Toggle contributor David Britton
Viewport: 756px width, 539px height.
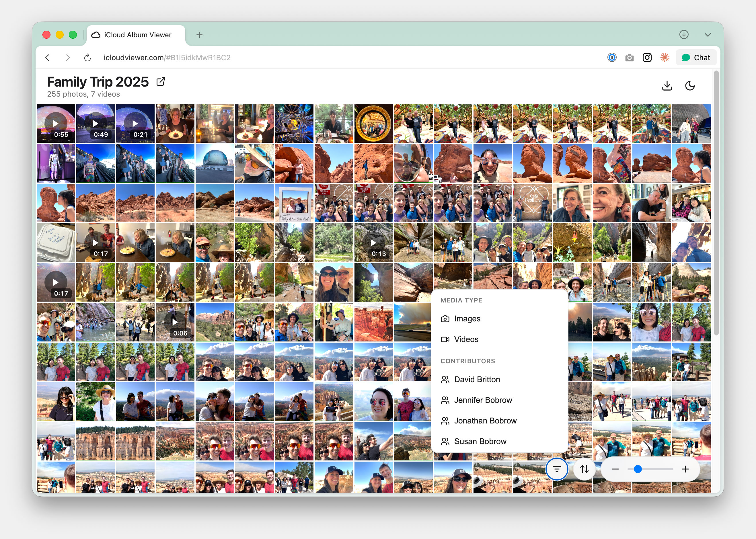point(477,379)
